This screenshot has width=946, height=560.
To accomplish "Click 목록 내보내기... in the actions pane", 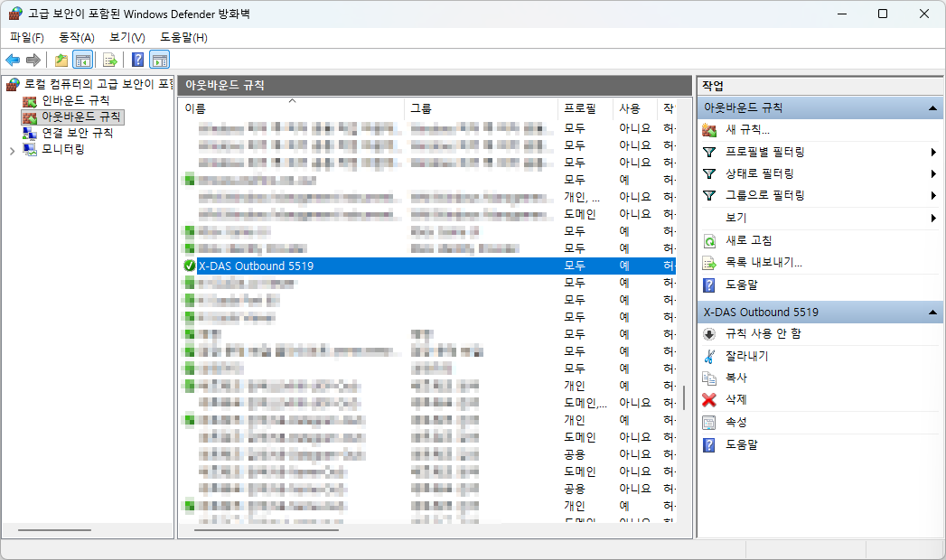I will tap(763, 263).
